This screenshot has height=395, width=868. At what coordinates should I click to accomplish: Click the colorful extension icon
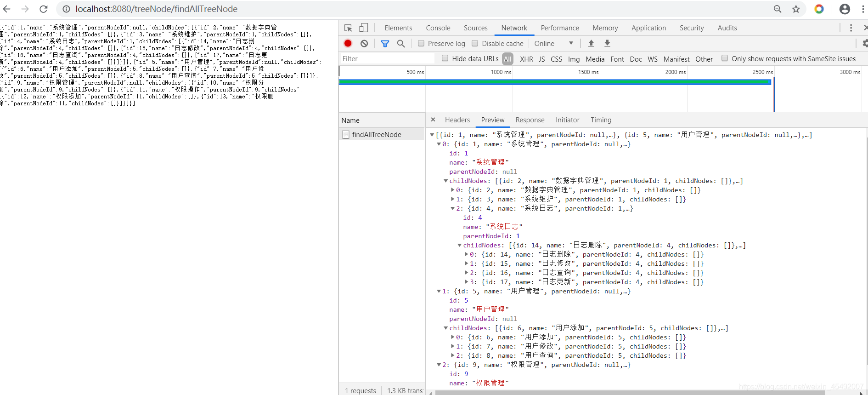(x=819, y=9)
